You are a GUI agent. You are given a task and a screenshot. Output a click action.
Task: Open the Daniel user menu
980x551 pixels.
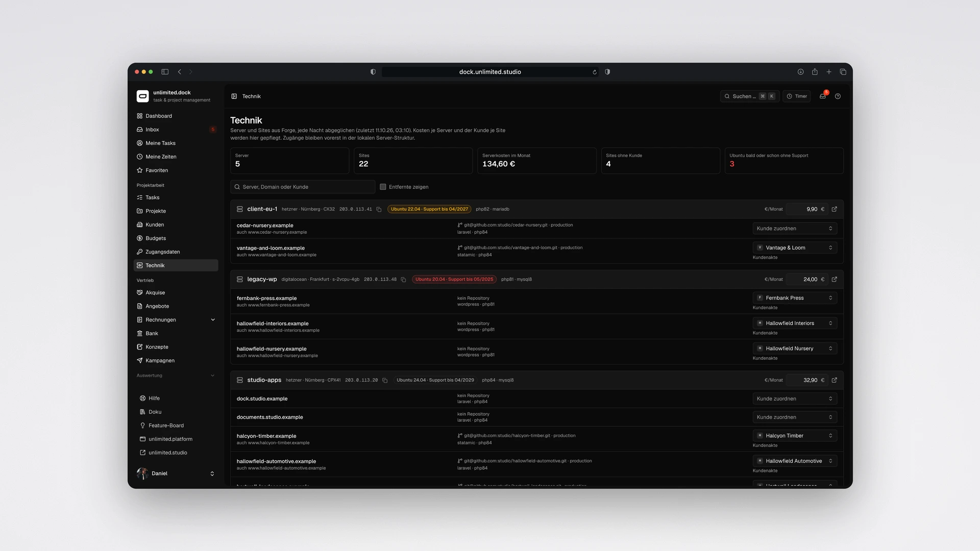point(176,473)
